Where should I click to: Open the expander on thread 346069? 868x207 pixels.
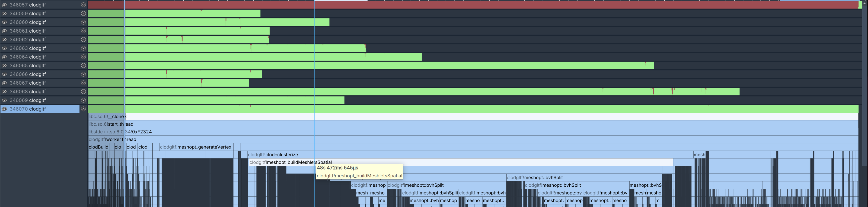(x=83, y=100)
